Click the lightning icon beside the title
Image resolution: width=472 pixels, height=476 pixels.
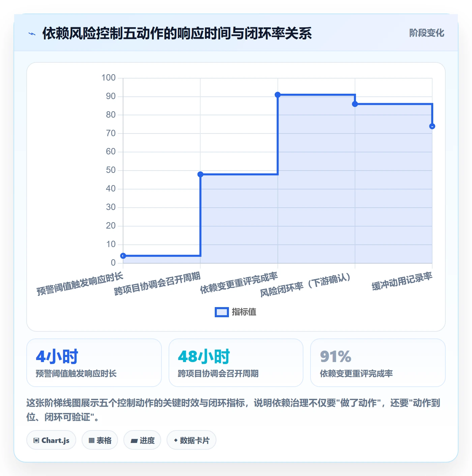coord(32,34)
